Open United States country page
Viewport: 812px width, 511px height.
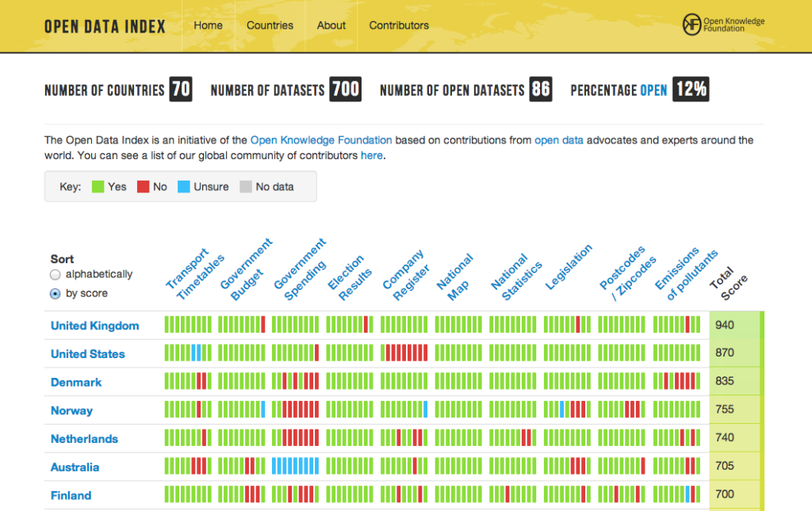click(87, 354)
